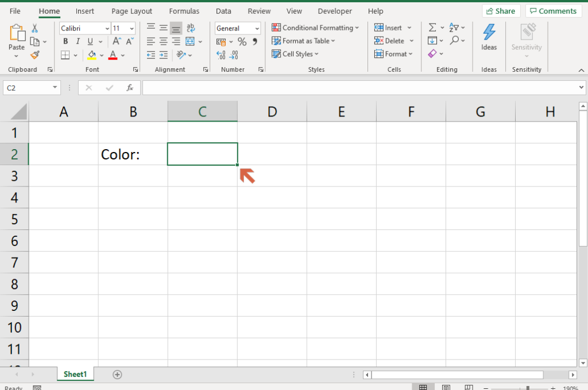Decrease font size with smaller A

click(x=130, y=41)
